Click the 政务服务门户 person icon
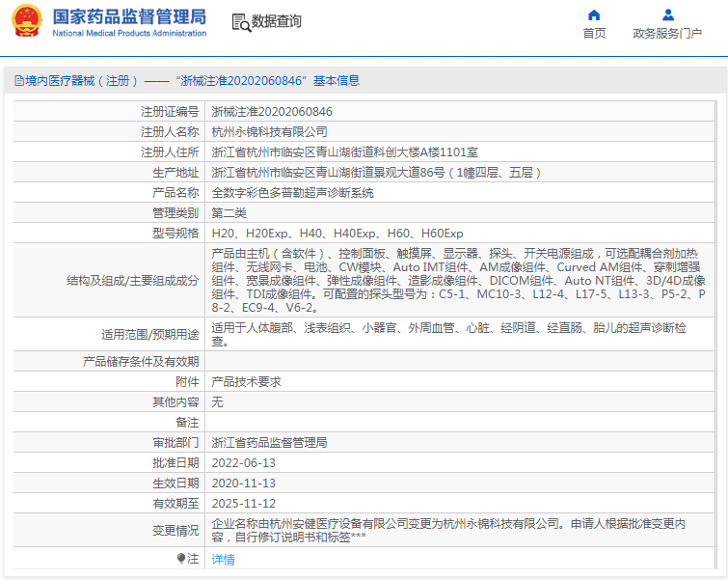Screen dimensions: 728x580 (x=668, y=15)
